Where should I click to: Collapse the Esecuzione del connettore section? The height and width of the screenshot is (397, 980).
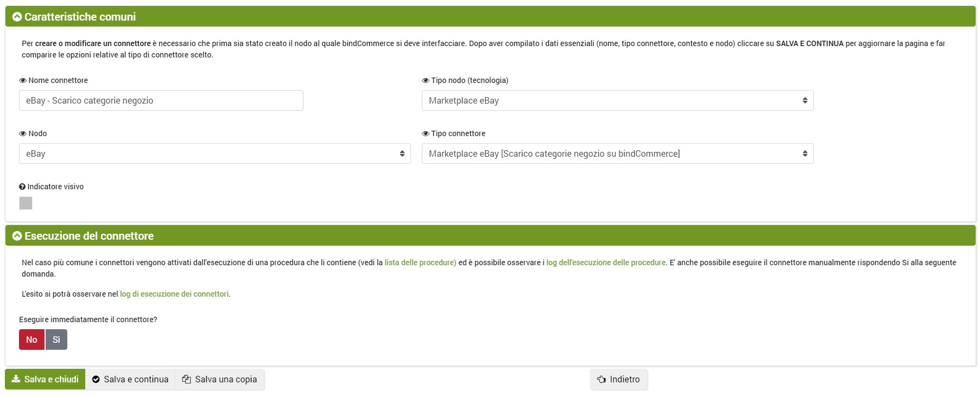pyautogui.click(x=17, y=236)
